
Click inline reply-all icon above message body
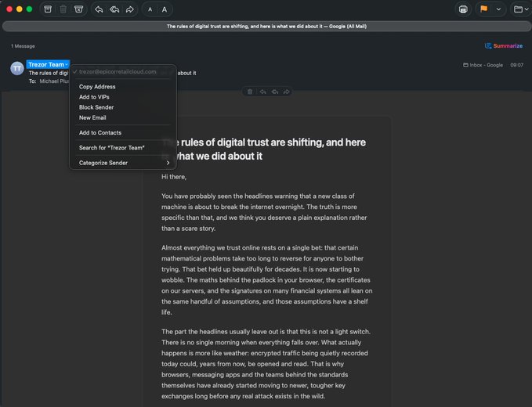tap(275, 92)
